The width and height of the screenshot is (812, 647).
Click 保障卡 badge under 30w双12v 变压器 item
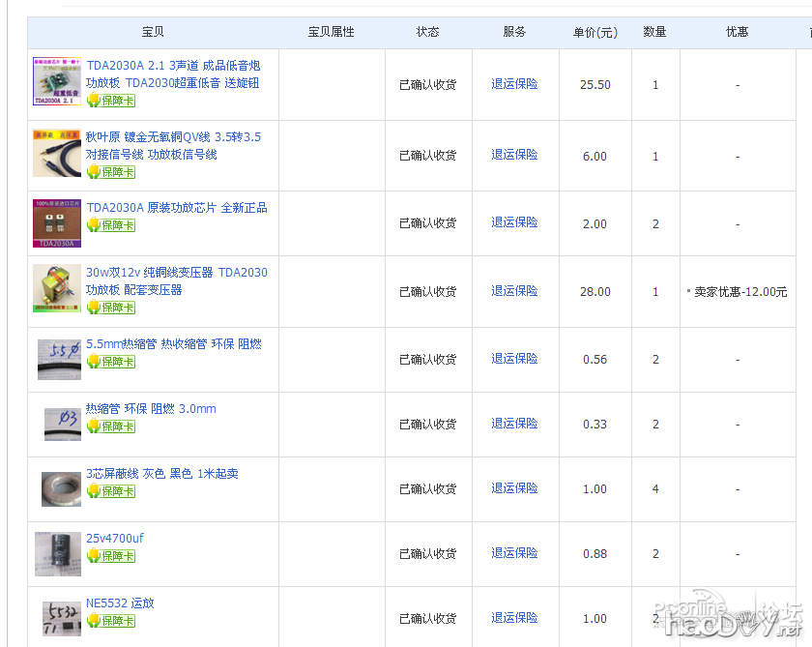[110, 308]
